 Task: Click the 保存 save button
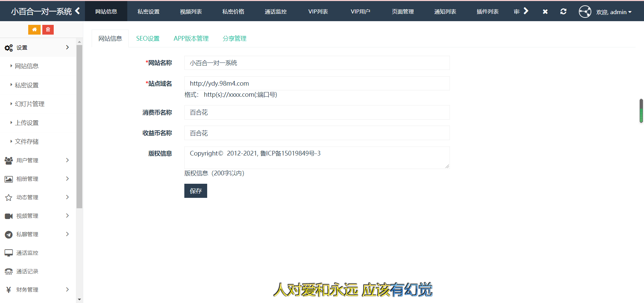click(195, 191)
